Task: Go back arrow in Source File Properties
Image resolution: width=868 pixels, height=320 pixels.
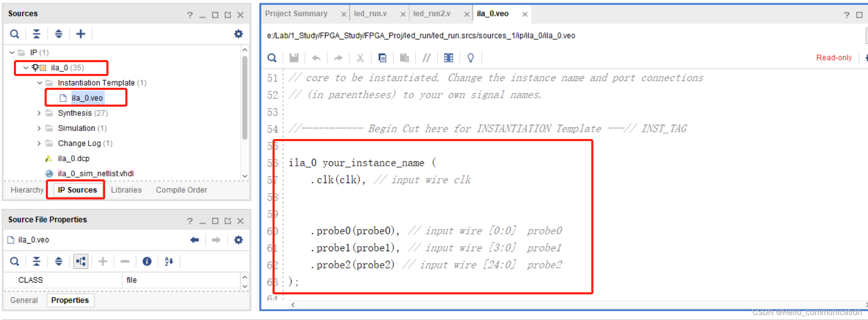Action: point(194,240)
